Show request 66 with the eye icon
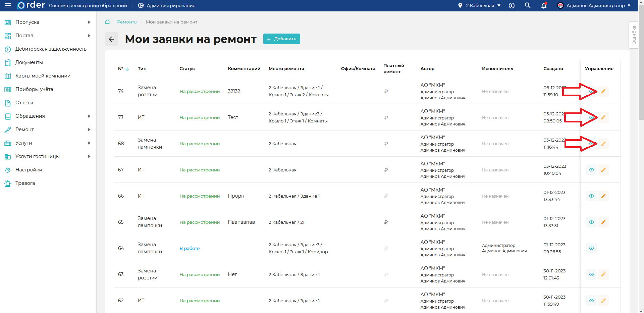Image resolution: width=644 pixels, height=313 pixels. (x=591, y=196)
